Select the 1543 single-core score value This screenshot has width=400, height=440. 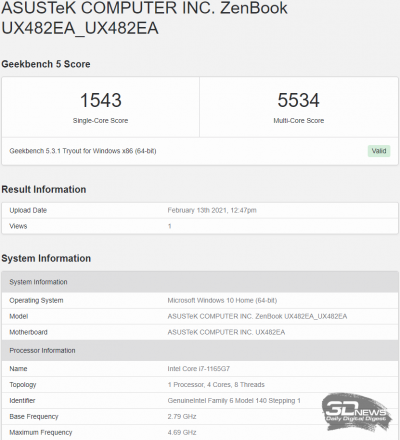[x=101, y=100]
